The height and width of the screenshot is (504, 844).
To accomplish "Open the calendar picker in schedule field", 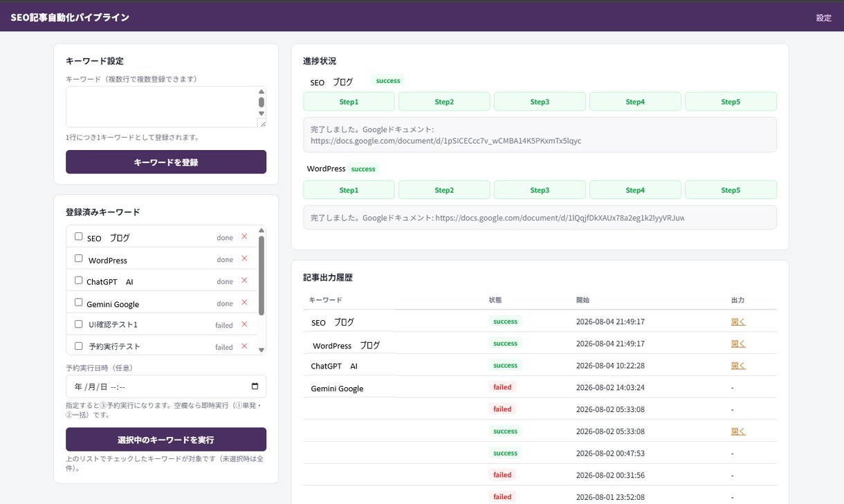I will [x=255, y=386].
